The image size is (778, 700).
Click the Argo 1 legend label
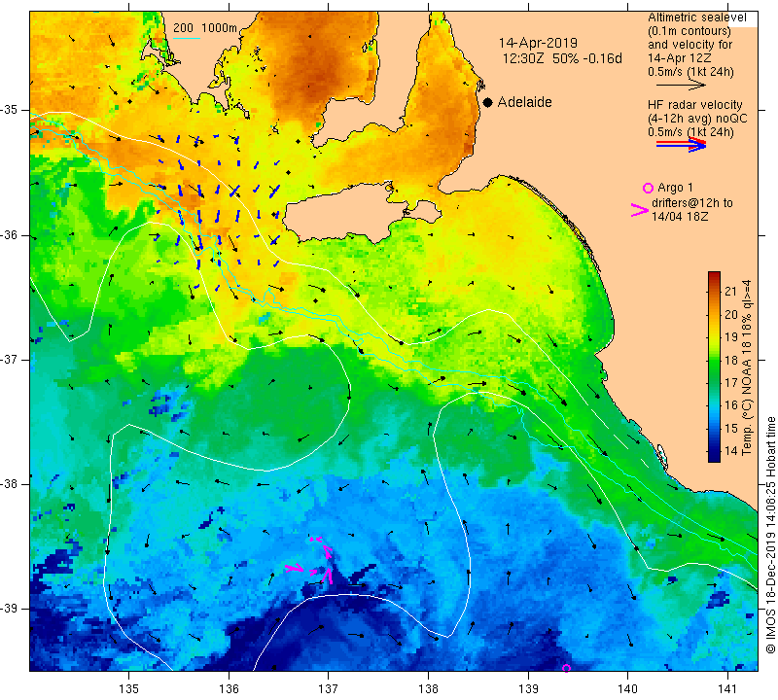[x=675, y=188]
